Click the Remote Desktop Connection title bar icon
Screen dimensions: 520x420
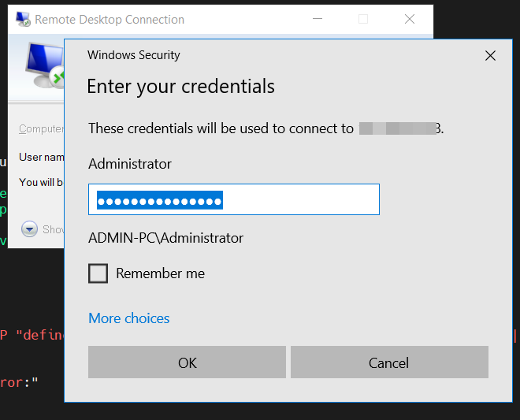22,20
